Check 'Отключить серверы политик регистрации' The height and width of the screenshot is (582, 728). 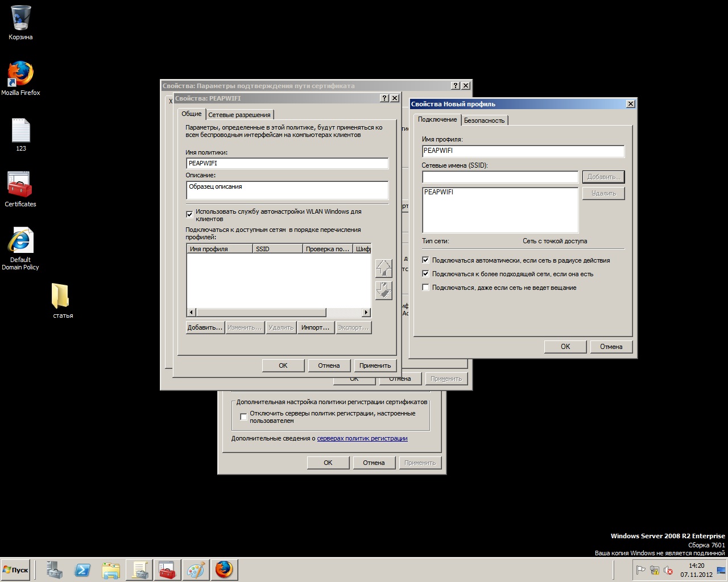coord(243,417)
